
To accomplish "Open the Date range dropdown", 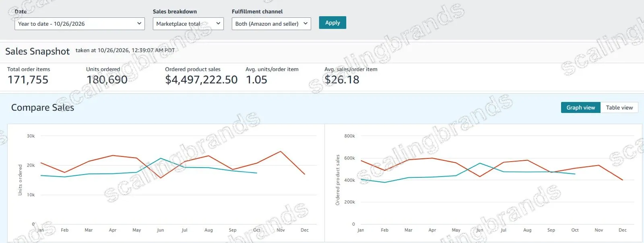I will coord(80,24).
